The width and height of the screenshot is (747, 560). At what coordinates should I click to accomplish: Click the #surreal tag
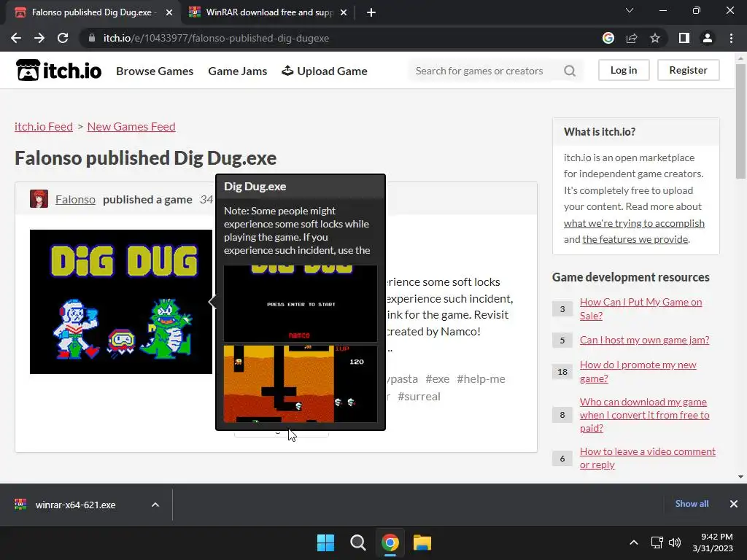[419, 396]
